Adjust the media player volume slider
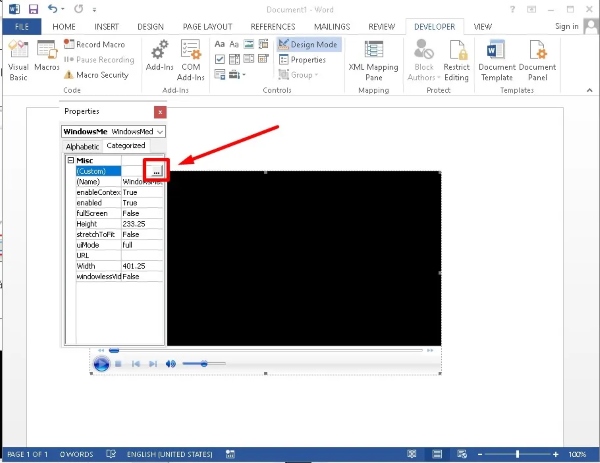The image size is (600, 463). click(x=202, y=364)
